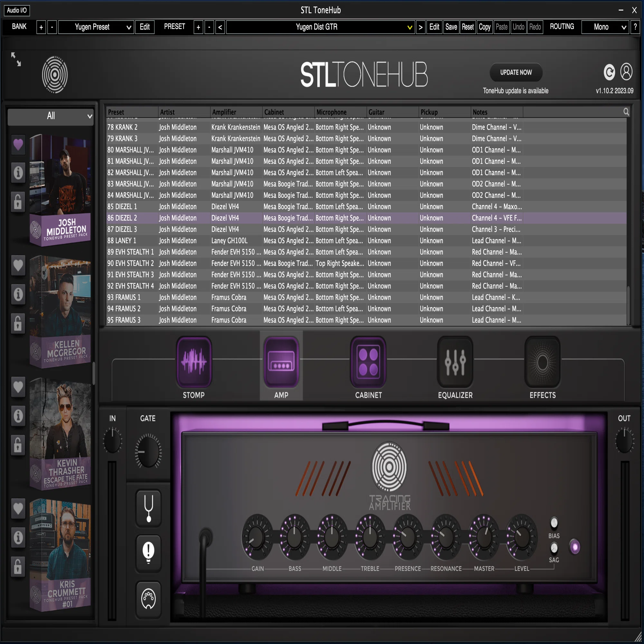Image resolution: width=644 pixels, height=644 pixels.
Task: Open the user account icon
Action: click(x=626, y=72)
